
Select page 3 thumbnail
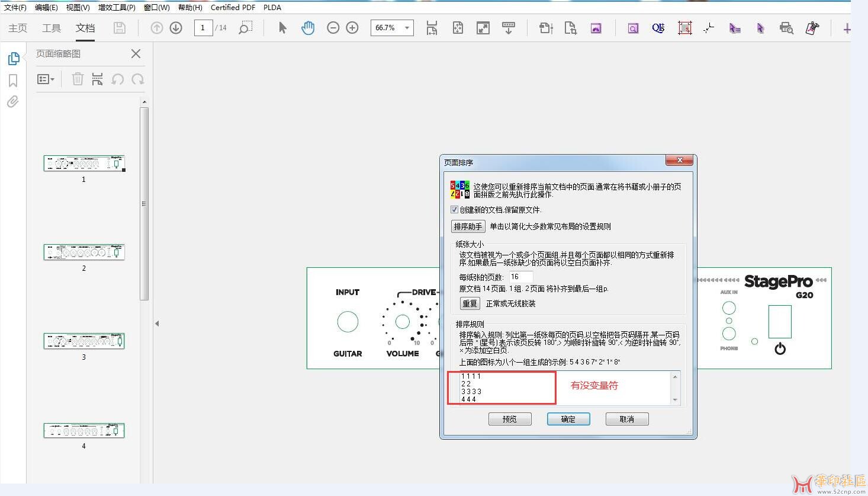[84, 341]
